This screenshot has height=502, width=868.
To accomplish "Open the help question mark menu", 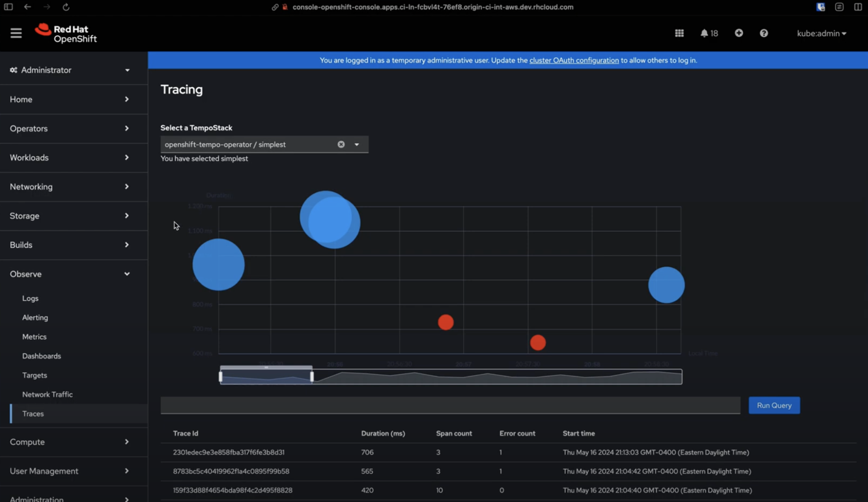I will [x=764, y=33].
